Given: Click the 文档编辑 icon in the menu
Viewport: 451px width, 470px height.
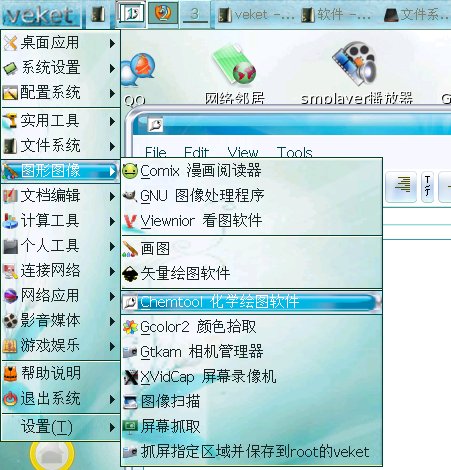Looking at the screenshot, I should [x=10, y=196].
